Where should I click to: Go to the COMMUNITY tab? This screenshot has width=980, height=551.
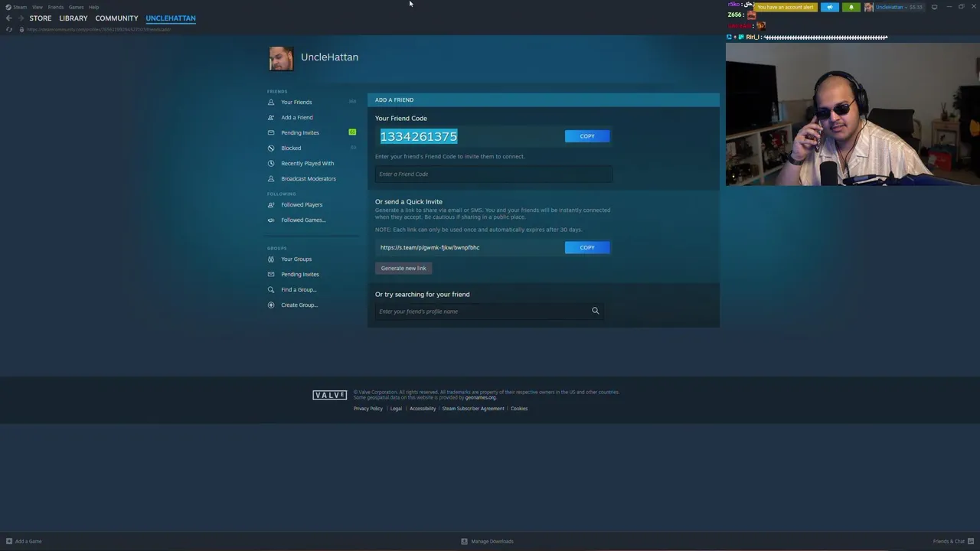pos(116,18)
